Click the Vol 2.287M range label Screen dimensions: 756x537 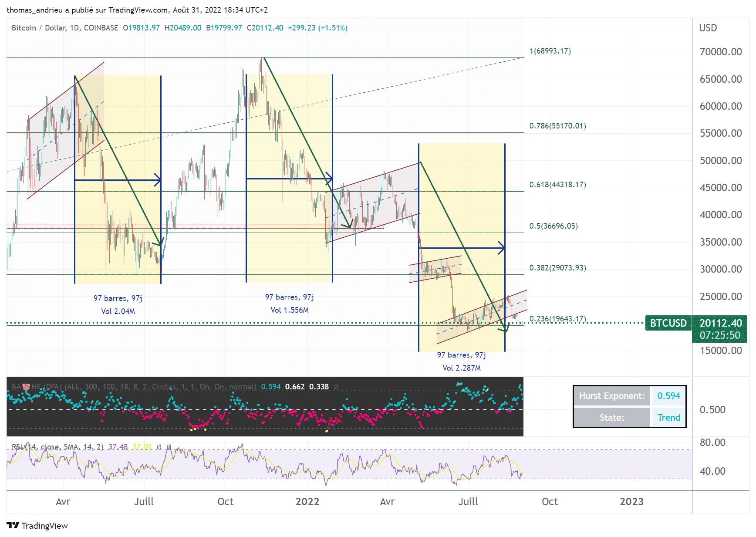coord(462,368)
